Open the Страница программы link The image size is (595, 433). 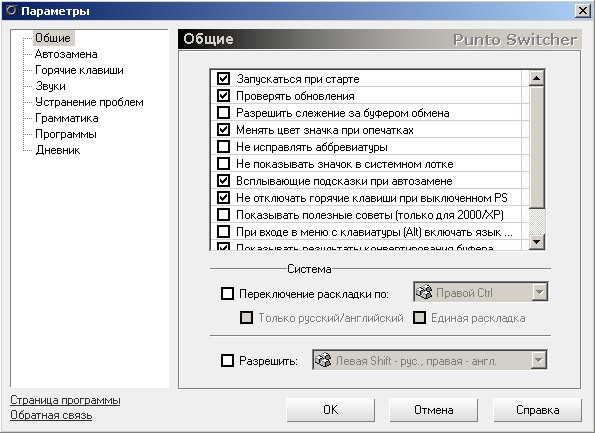click(65, 400)
